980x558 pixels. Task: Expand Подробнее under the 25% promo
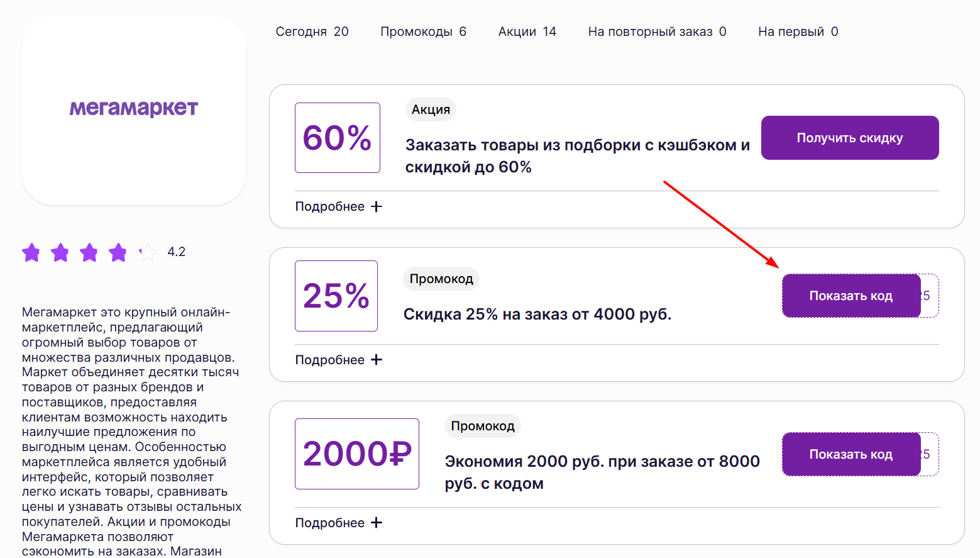pyautogui.click(x=338, y=359)
